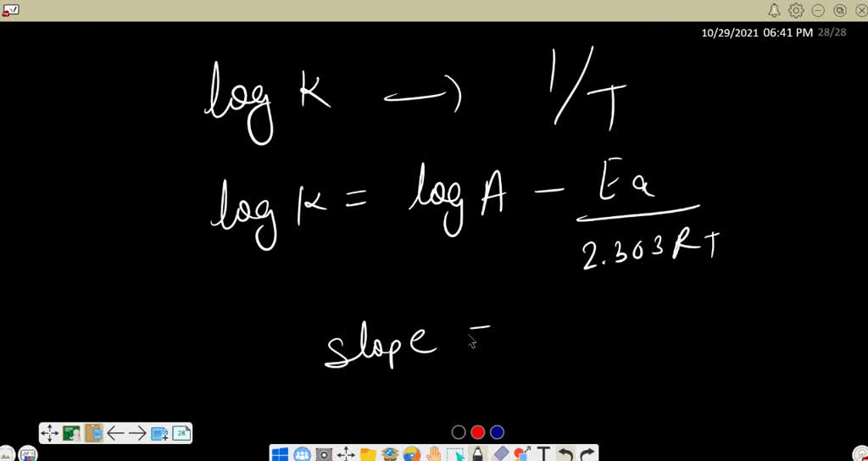The width and height of the screenshot is (868, 461).
Task: Open the participants group icon
Action: point(303,454)
